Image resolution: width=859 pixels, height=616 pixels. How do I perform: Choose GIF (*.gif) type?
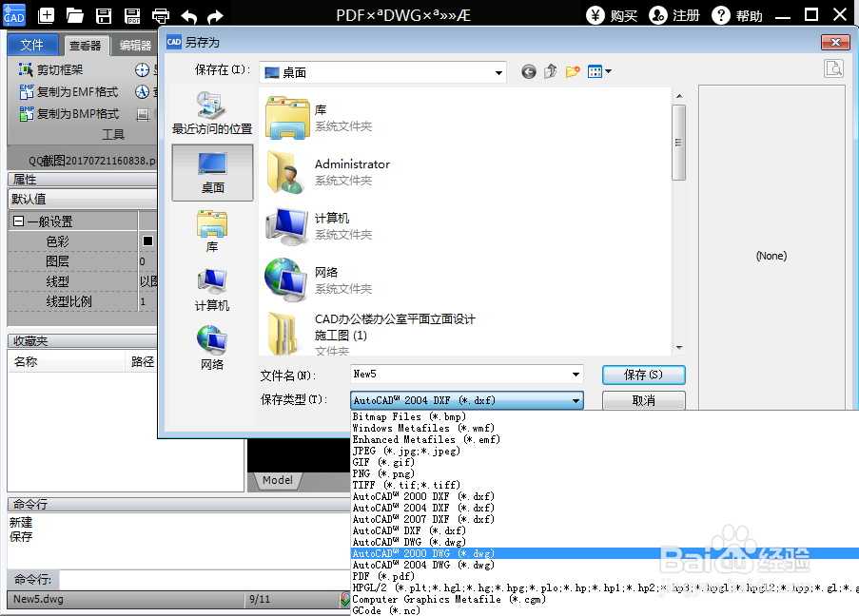(x=605, y=462)
